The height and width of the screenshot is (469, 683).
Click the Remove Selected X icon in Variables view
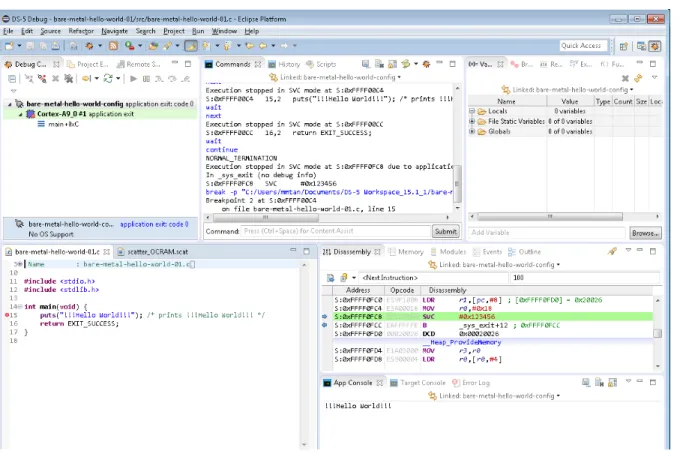tap(625, 78)
